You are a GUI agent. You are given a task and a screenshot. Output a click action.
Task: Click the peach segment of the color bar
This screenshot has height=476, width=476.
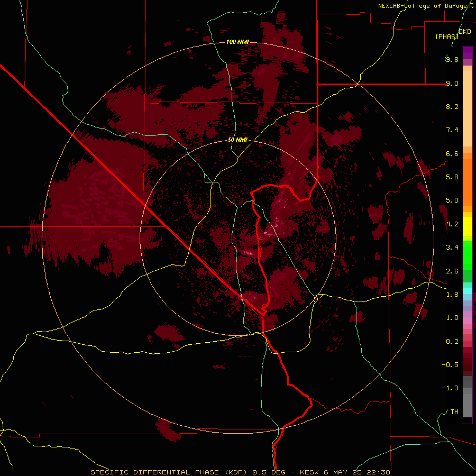point(467,108)
